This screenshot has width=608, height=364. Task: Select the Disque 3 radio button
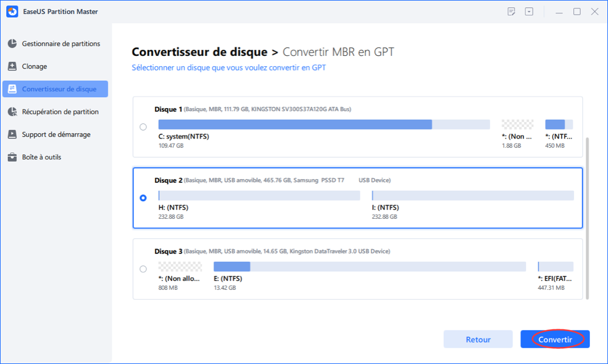tap(143, 269)
